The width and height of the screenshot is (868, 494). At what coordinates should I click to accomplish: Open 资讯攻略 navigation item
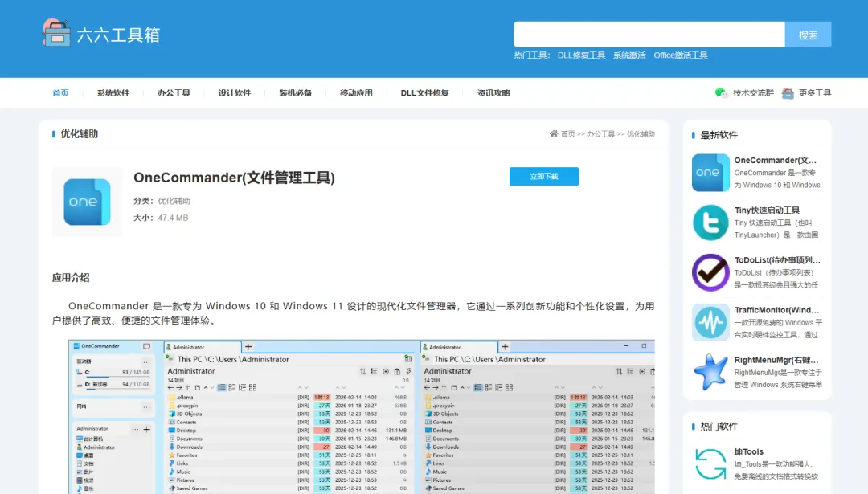click(x=493, y=93)
